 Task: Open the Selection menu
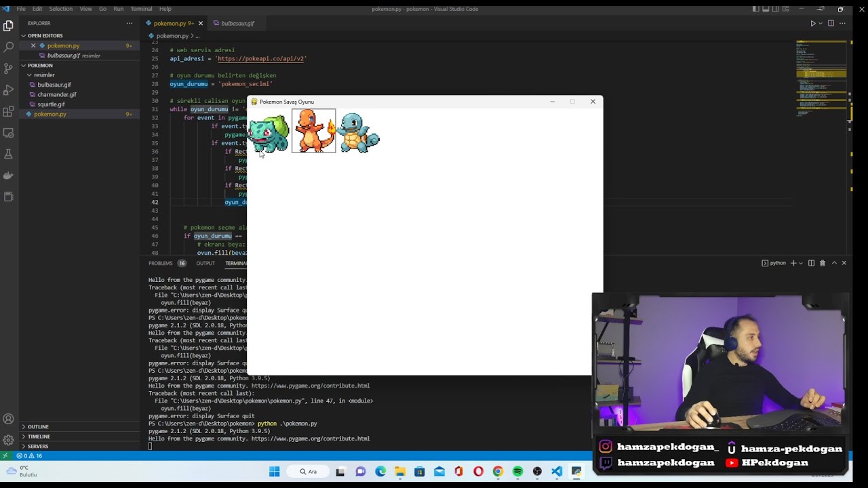click(x=61, y=9)
